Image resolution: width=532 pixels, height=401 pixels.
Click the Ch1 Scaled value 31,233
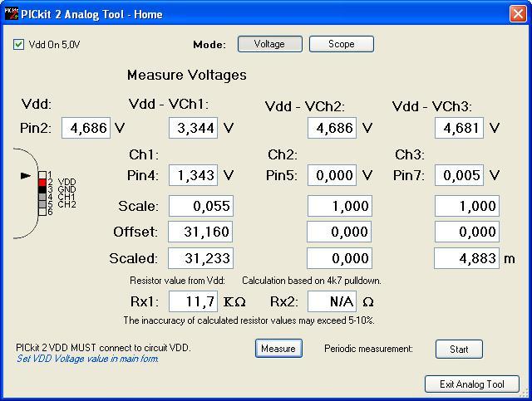pyautogui.click(x=200, y=258)
